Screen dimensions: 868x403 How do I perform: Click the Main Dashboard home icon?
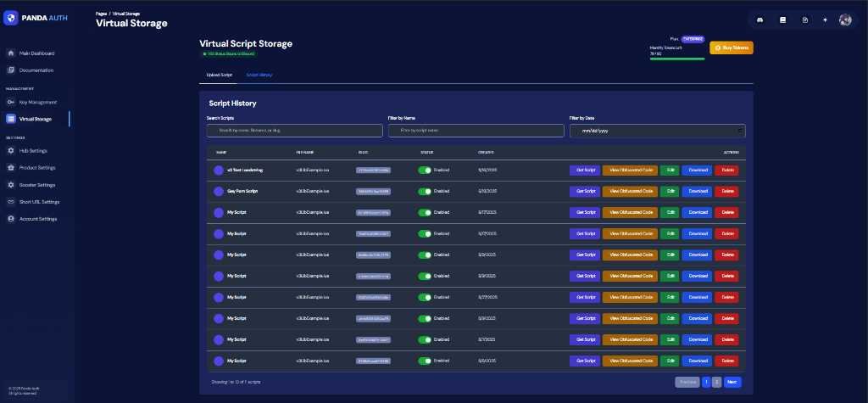pyautogui.click(x=10, y=53)
